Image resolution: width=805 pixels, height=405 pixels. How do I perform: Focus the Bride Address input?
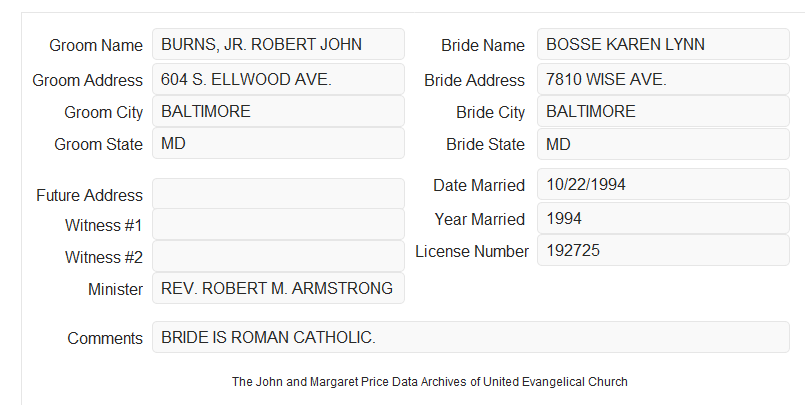663,79
